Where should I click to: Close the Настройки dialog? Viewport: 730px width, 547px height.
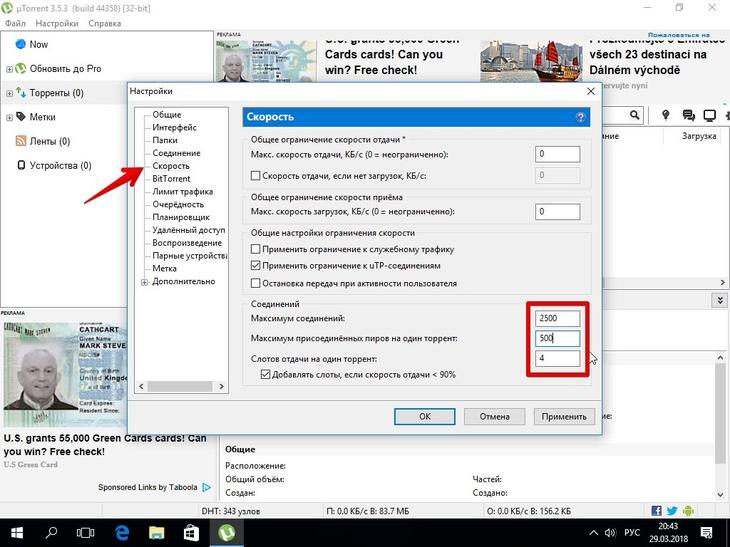pyautogui.click(x=591, y=91)
